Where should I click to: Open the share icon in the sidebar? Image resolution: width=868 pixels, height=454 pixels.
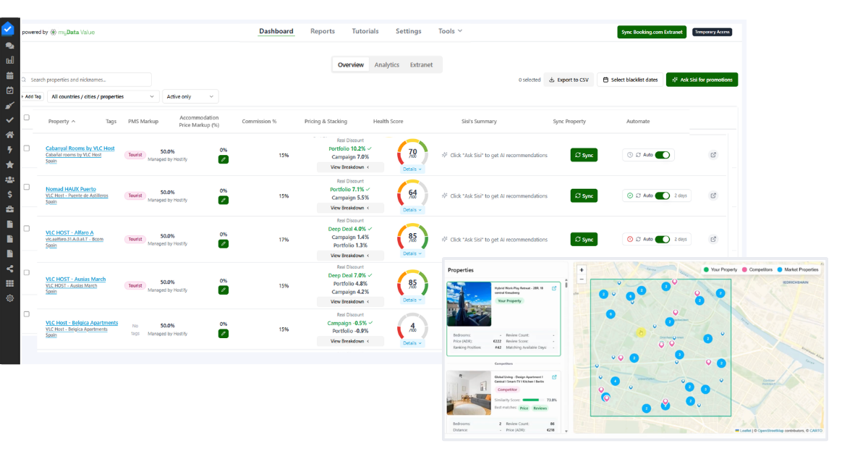click(9, 269)
